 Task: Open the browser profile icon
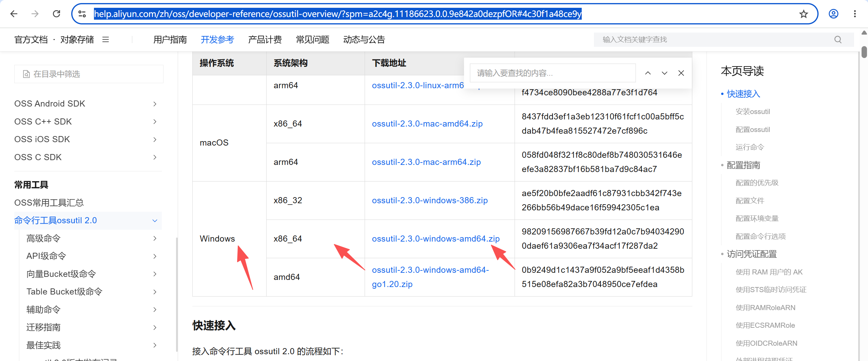pyautogui.click(x=833, y=14)
